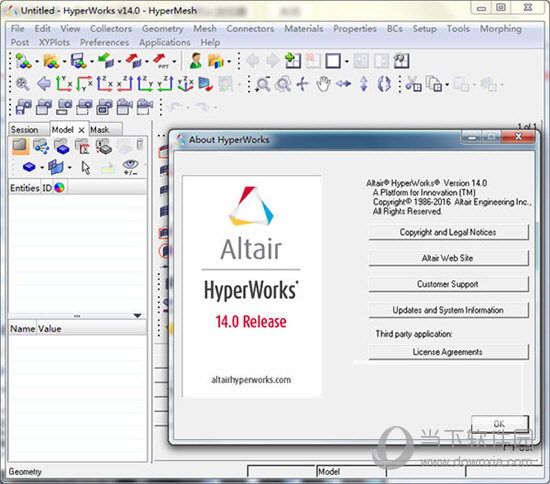Image resolution: width=550 pixels, height=484 pixels.
Task: Click the License Agreements button
Action: pyautogui.click(x=448, y=352)
